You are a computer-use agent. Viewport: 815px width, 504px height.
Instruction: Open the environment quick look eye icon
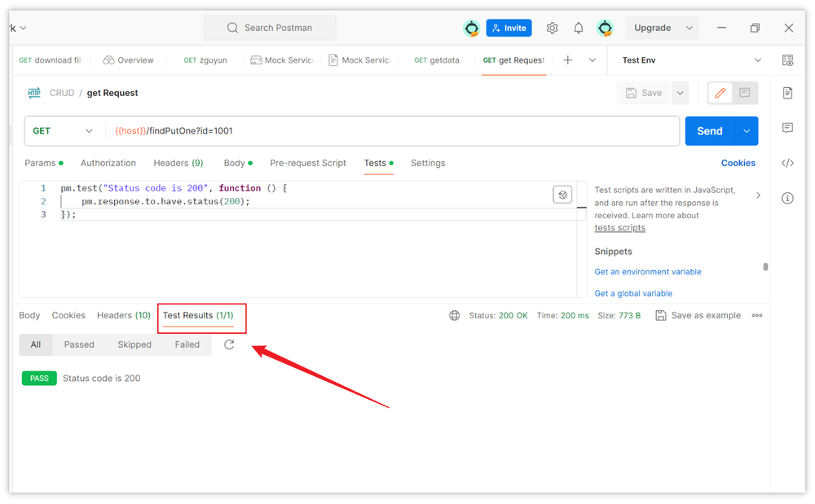pos(787,60)
